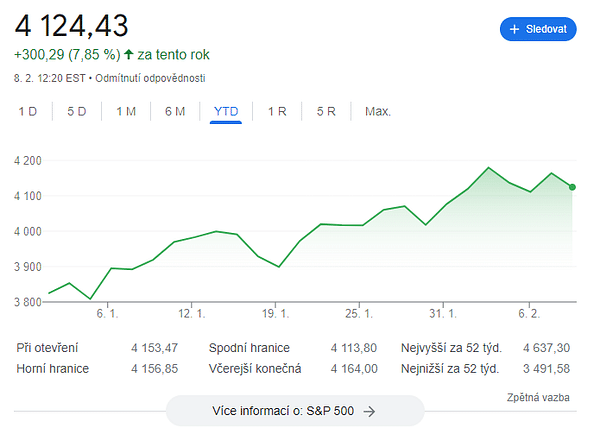Click the 6. 2. date axis label
This screenshot has height=433, width=600.
pos(529,314)
